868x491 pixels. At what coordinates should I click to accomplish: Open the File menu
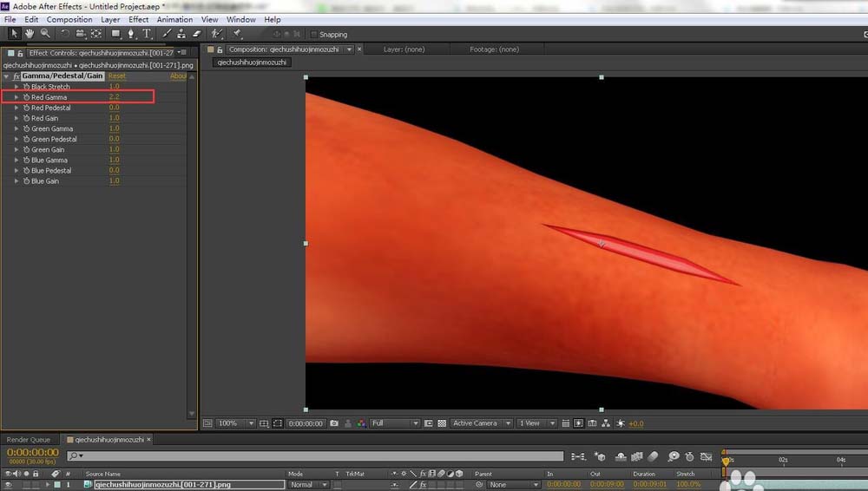pyautogui.click(x=10, y=19)
